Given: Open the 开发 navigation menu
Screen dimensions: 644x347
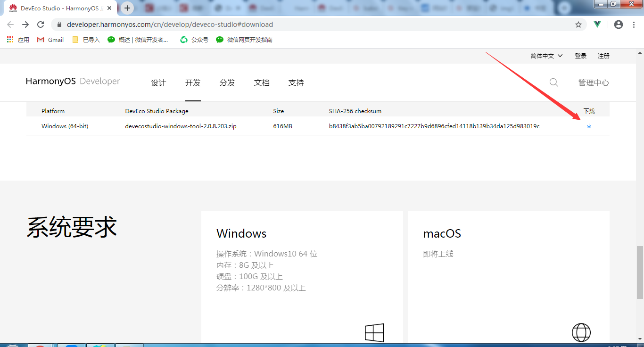Looking at the screenshot, I should point(193,83).
